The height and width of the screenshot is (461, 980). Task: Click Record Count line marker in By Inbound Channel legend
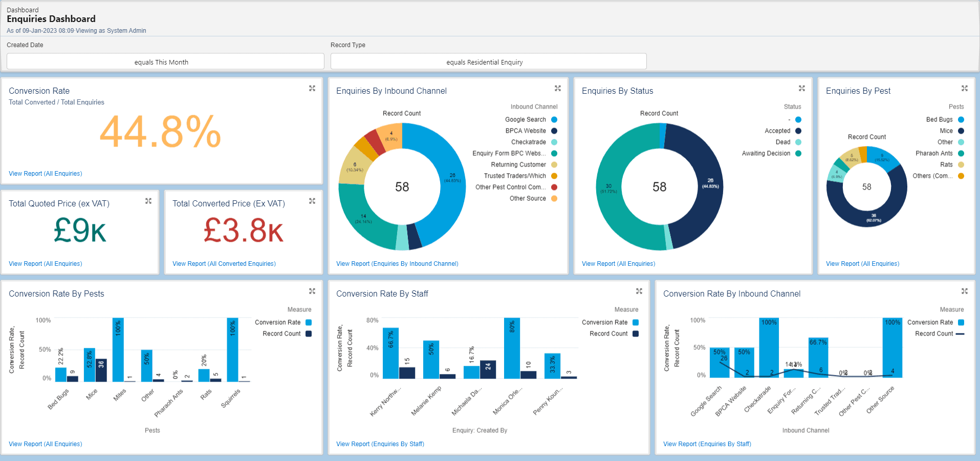coord(961,334)
